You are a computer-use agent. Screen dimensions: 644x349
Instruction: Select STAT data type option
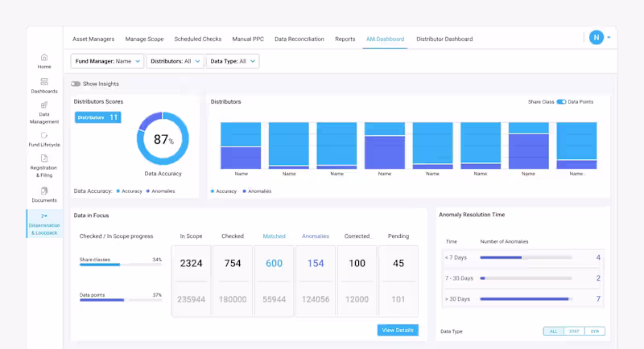point(574,331)
